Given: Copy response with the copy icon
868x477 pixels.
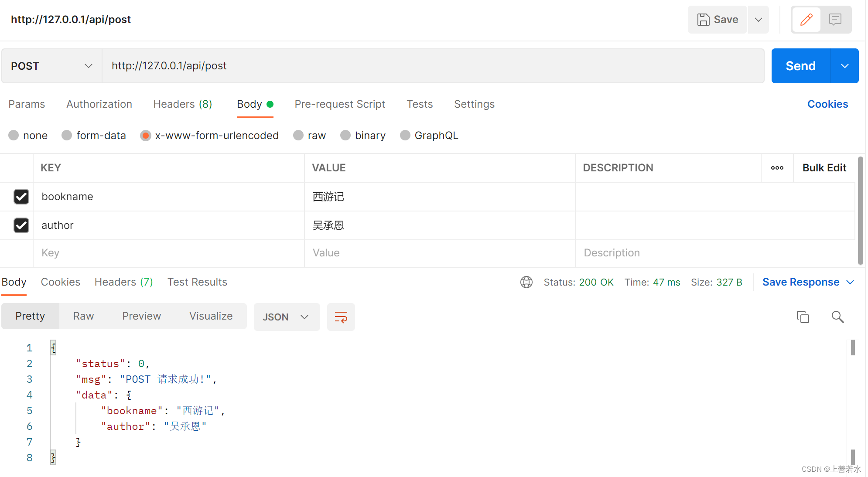Looking at the screenshot, I should [x=803, y=317].
